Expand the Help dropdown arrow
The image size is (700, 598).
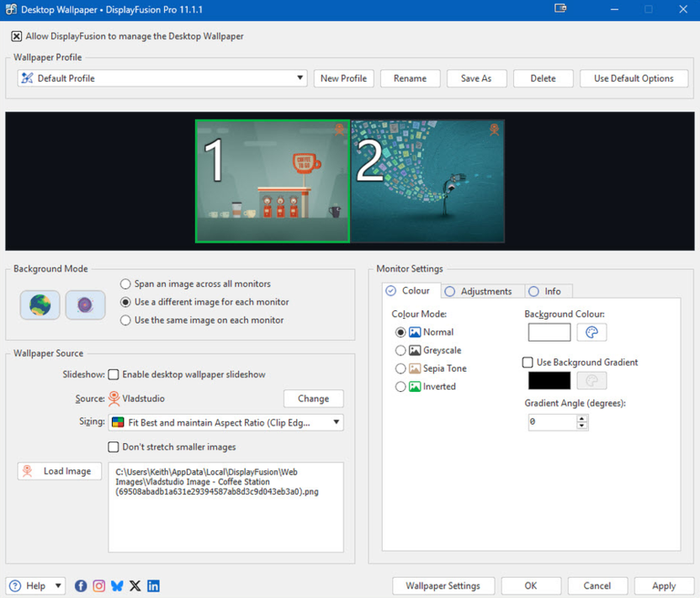[58, 586]
